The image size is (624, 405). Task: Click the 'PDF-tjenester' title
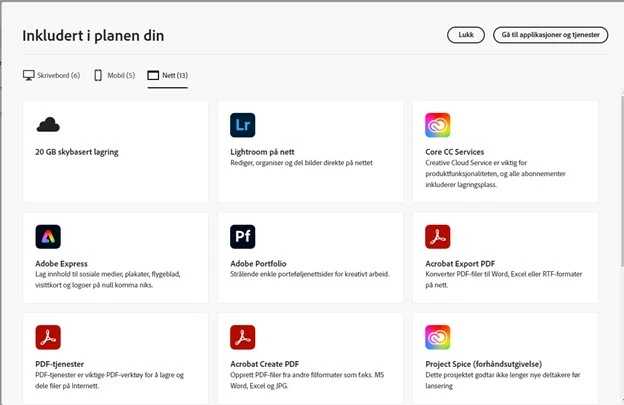(x=60, y=364)
